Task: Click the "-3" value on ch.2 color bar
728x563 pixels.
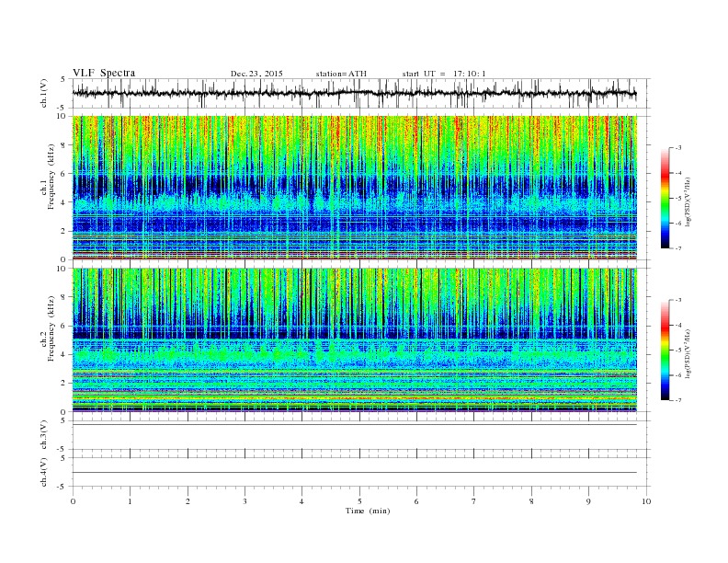Action: coord(678,301)
